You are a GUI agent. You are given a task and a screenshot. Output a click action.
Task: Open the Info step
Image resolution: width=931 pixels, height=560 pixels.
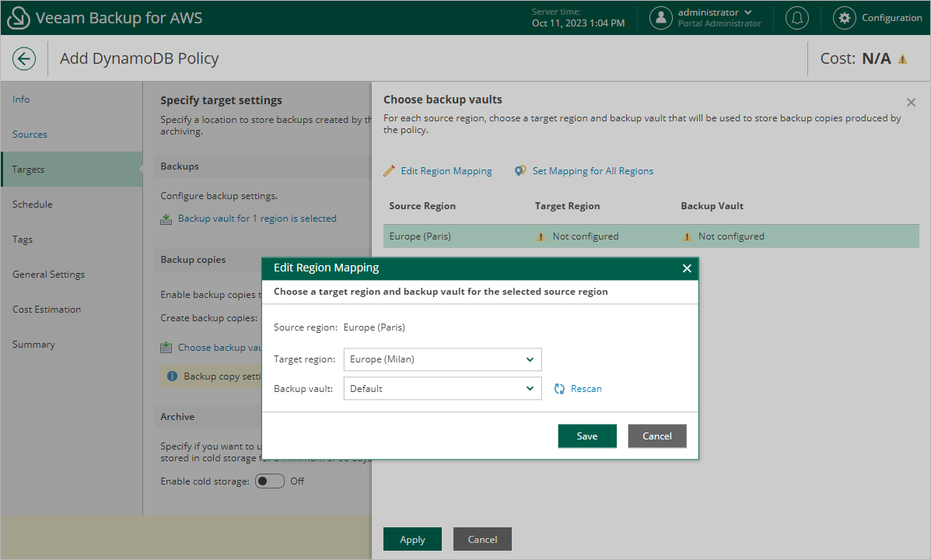click(x=21, y=100)
